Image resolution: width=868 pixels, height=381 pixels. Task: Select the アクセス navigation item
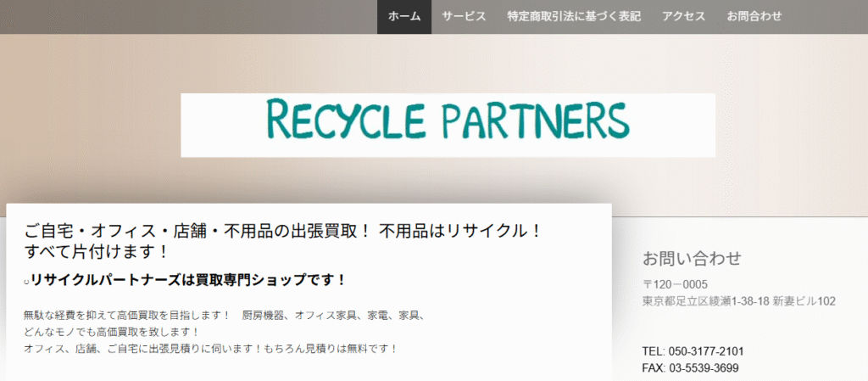[x=684, y=17]
